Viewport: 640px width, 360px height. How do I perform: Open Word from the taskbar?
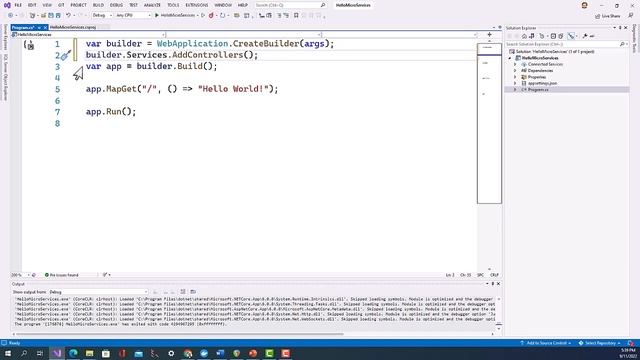[x=220, y=353]
